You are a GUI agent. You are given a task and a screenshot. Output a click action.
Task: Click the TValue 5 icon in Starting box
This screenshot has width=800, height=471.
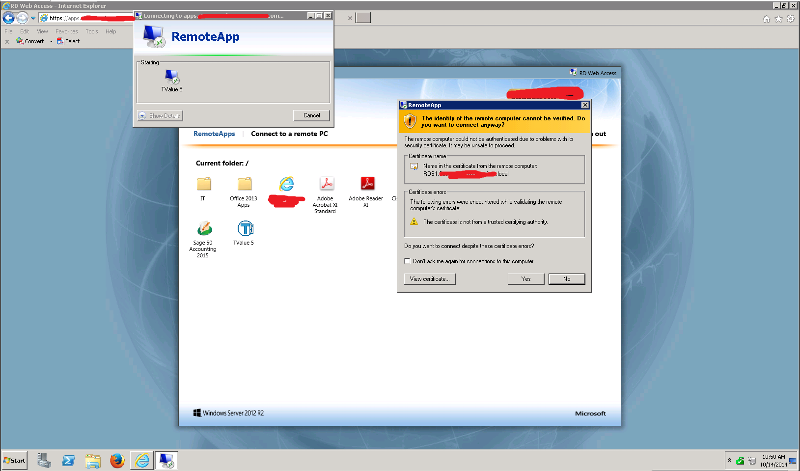[172, 77]
